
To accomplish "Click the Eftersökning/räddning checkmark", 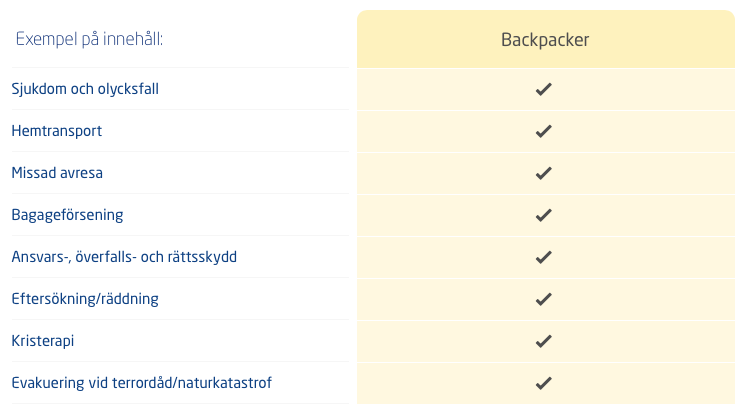I will click(543, 299).
